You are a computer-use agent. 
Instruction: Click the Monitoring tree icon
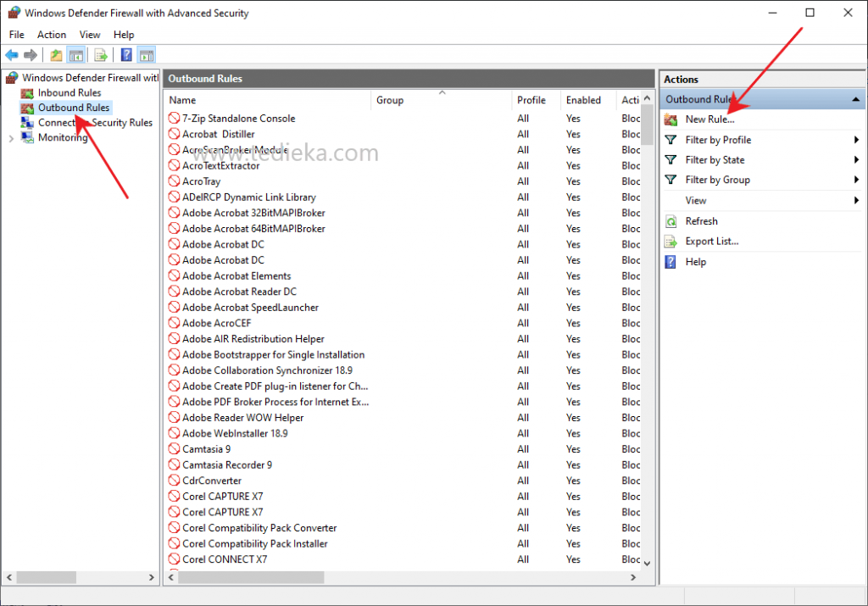(27, 137)
